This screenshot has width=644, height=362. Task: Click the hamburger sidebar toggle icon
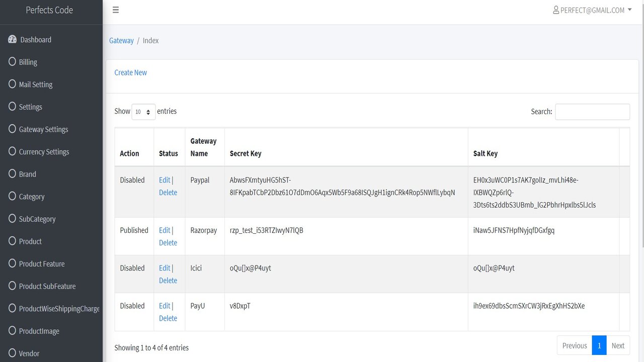click(x=116, y=10)
